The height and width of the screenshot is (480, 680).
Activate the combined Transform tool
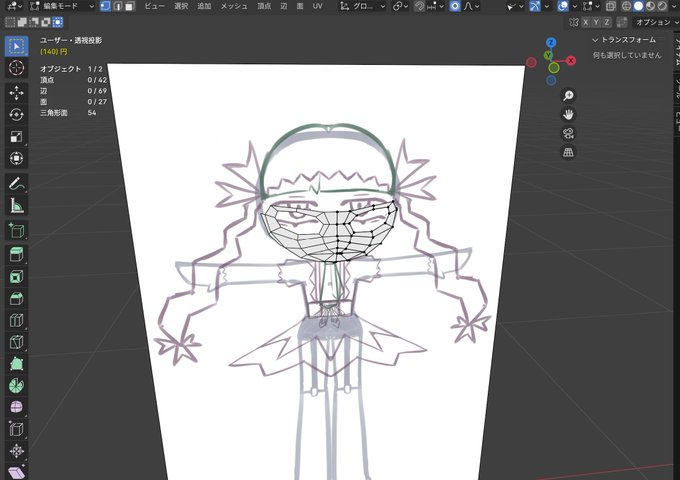click(16, 158)
